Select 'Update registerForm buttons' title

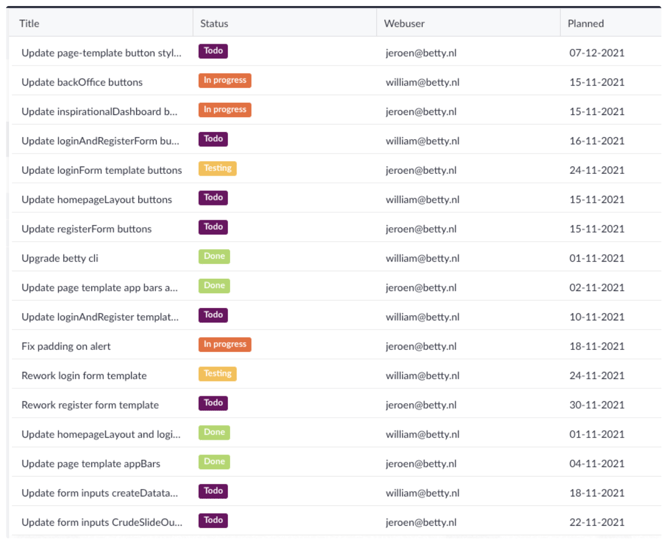pos(86,229)
